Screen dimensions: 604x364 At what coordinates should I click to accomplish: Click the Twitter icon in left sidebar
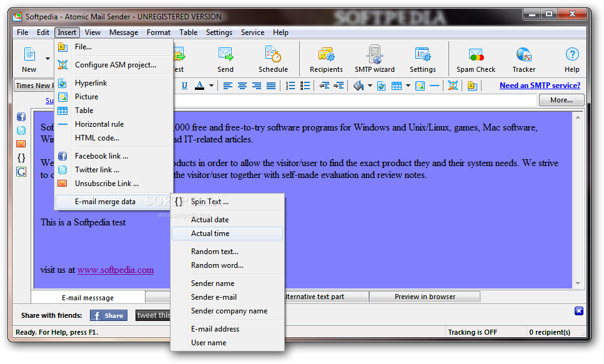click(x=21, y=130)
